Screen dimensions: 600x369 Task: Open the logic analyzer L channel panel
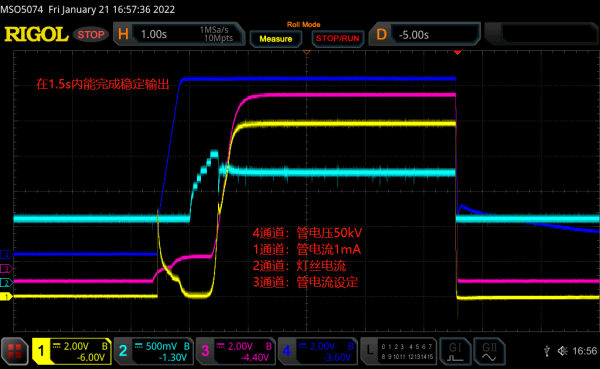[x=399, y=351]
